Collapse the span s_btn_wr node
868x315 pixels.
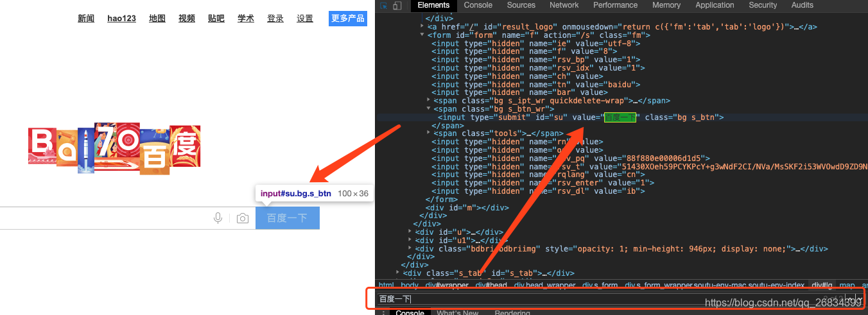tap(429, 109)
